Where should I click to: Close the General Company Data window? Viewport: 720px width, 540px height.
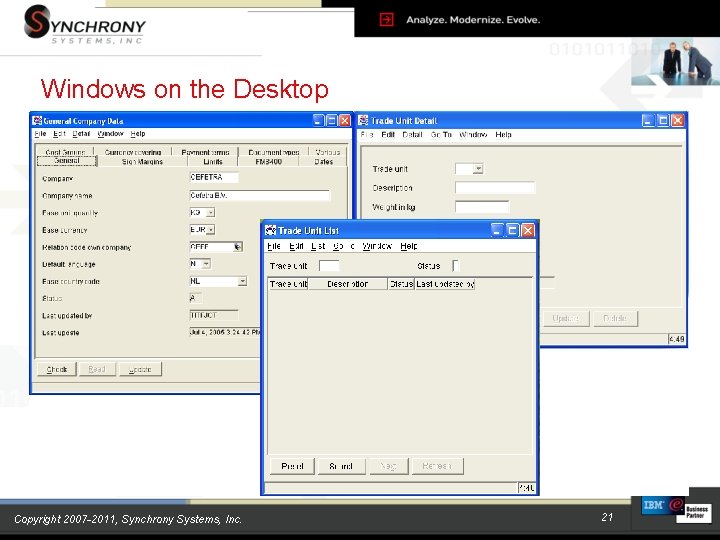tap(344, 121)
